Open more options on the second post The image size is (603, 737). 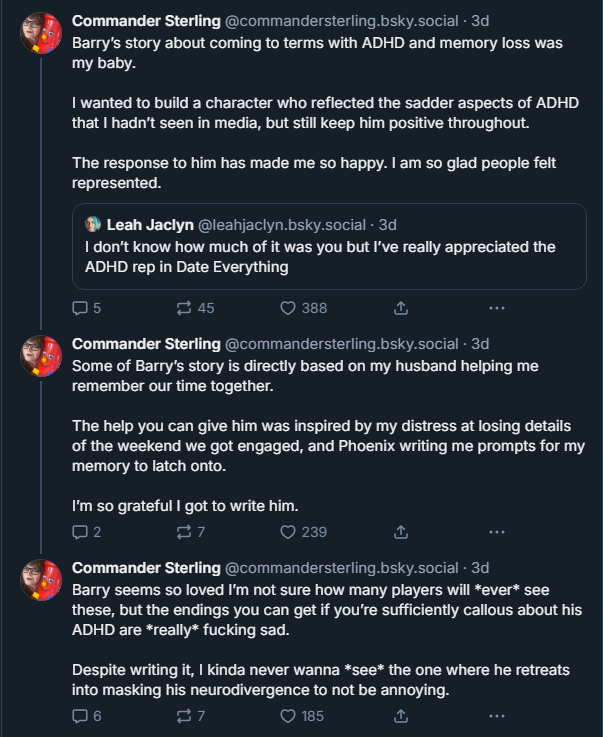click(x=497, y=532)
